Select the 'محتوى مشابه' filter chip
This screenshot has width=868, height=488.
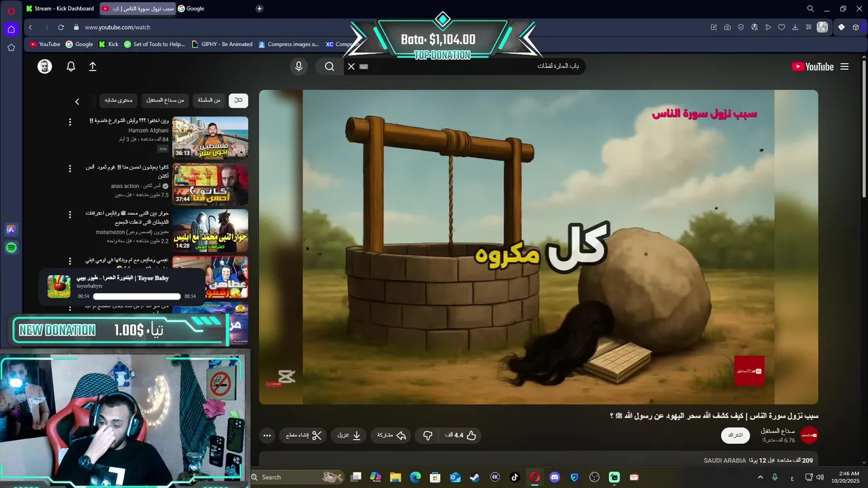119,100
